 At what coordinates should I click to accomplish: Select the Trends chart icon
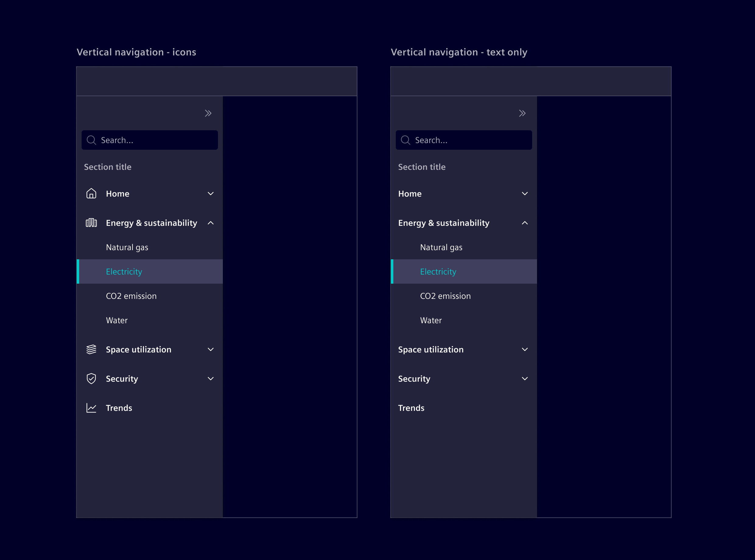tap(91, 408)
